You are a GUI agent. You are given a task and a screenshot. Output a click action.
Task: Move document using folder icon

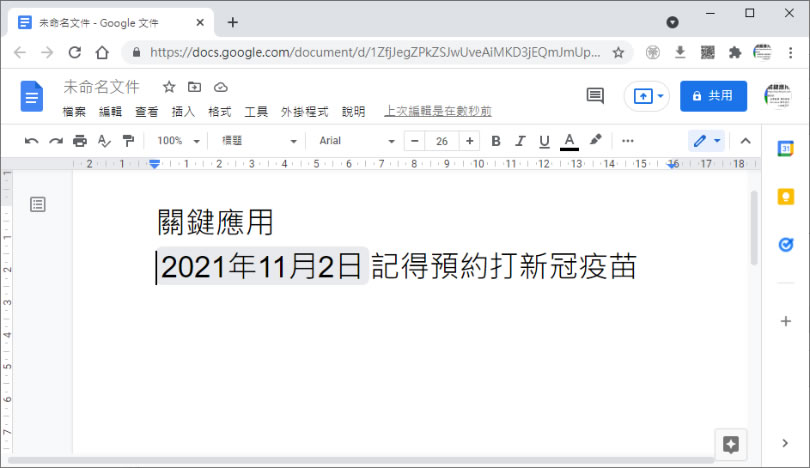click(x=194, y=87)
